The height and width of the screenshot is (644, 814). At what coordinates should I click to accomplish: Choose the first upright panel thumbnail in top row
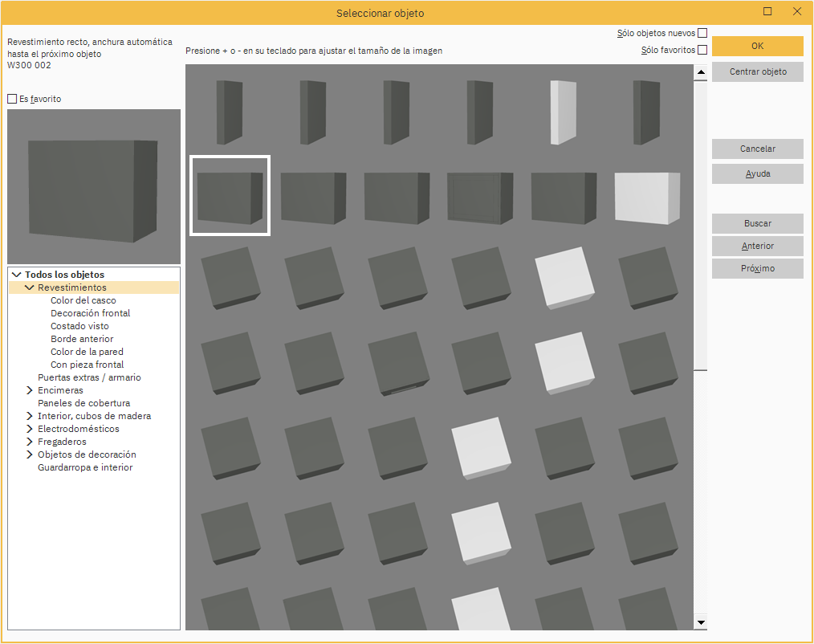pos(230,112)
